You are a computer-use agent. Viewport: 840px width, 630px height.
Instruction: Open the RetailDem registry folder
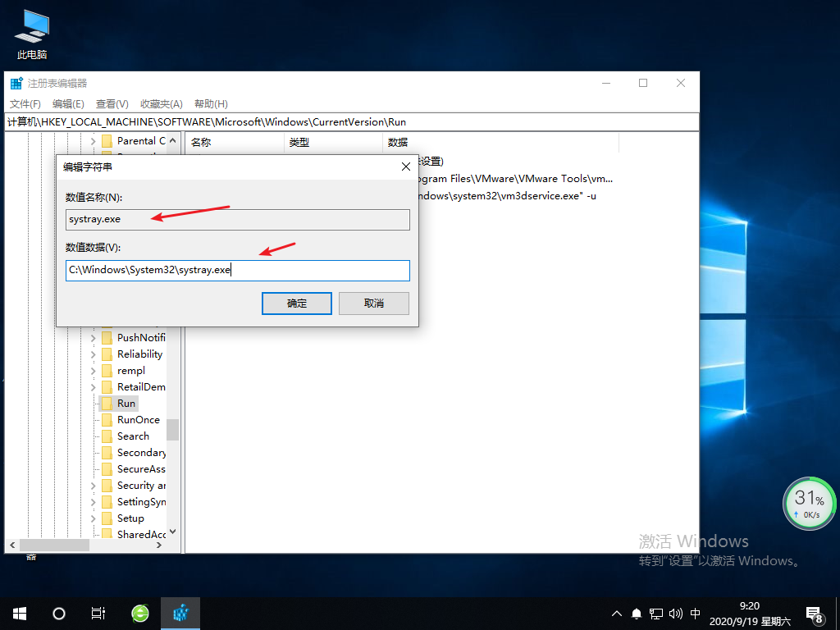pyautogui.click(x=135, y=386)
